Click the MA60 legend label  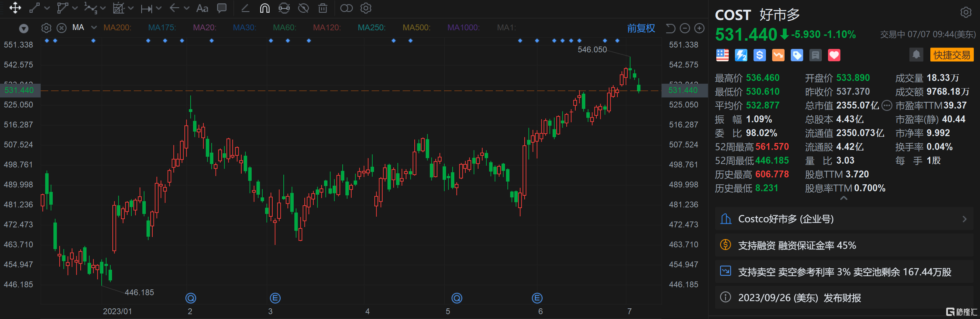(285, 27)
